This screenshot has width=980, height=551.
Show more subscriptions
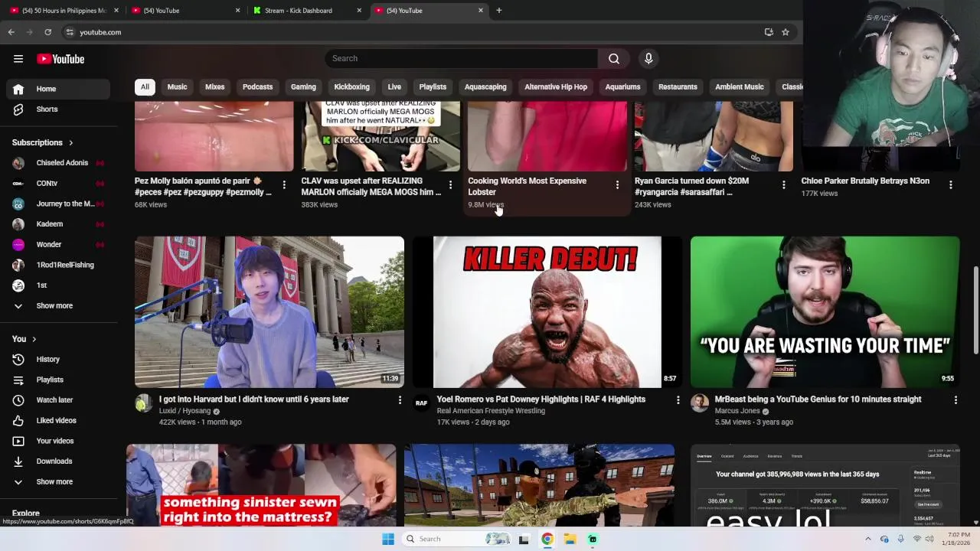(58, 305)
